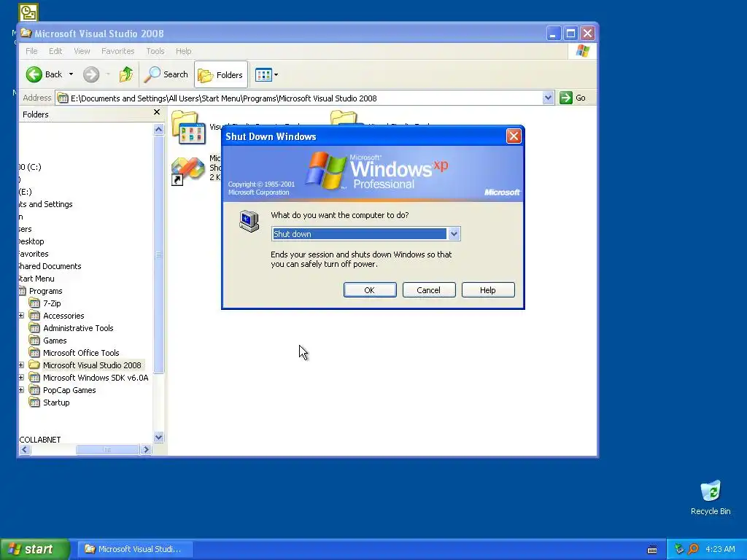Open the Shut down action dropdown

pos(454,234)
